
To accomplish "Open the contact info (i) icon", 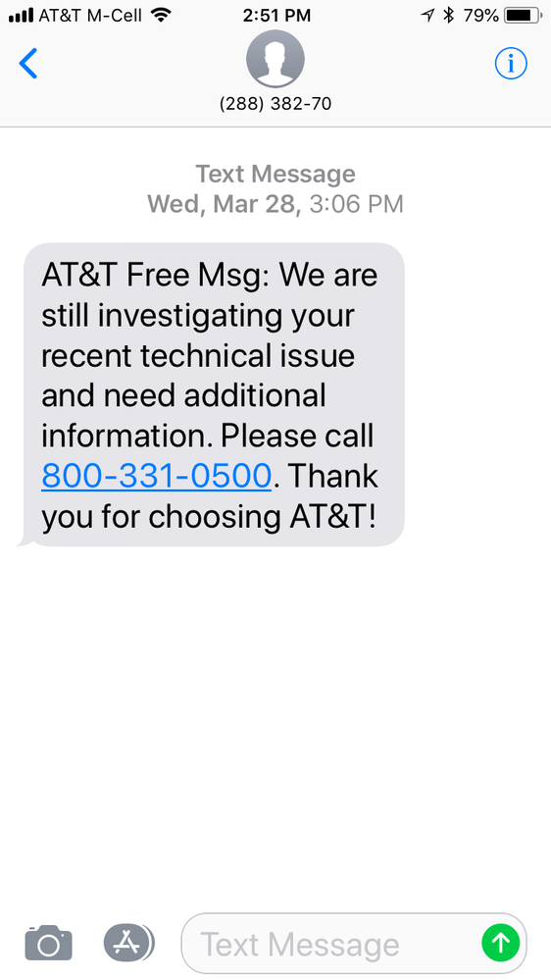I will coord(511,63).
